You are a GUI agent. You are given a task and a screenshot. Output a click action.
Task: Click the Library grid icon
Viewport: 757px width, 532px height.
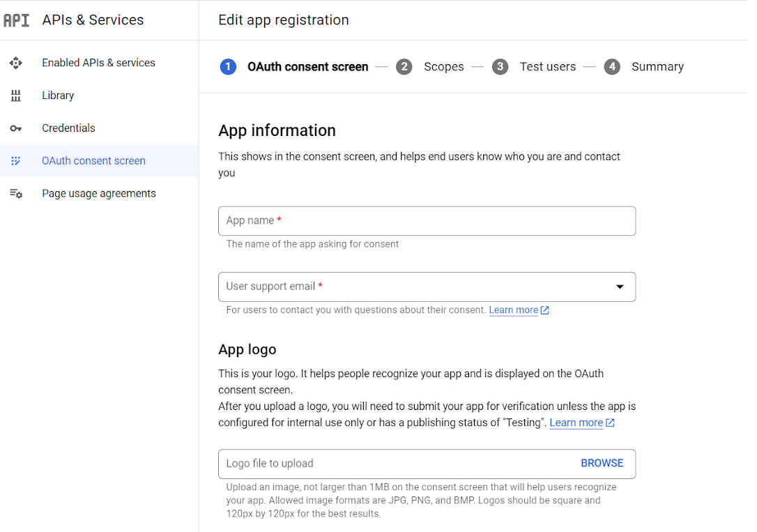(16, 96)
